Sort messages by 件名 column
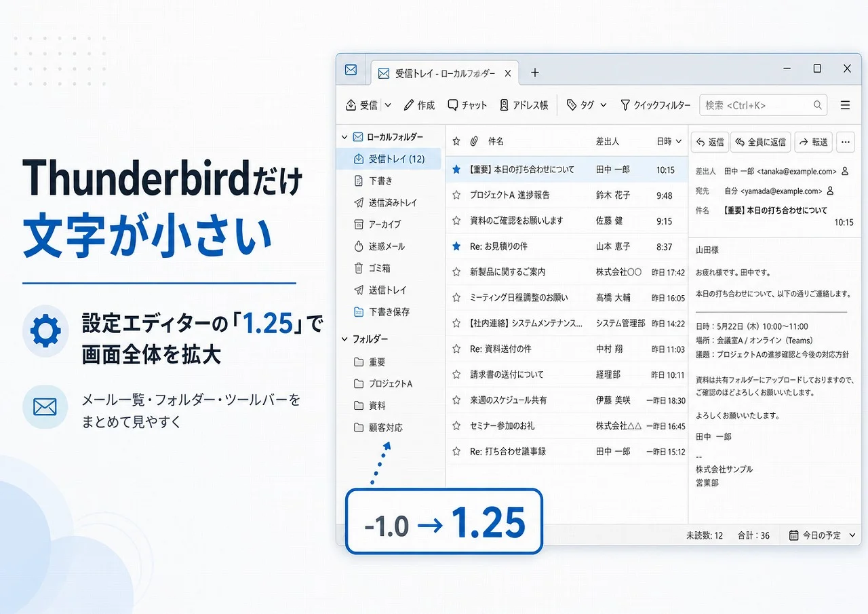The height and width of the screenshot is (614, 868). tap(496, 142)
